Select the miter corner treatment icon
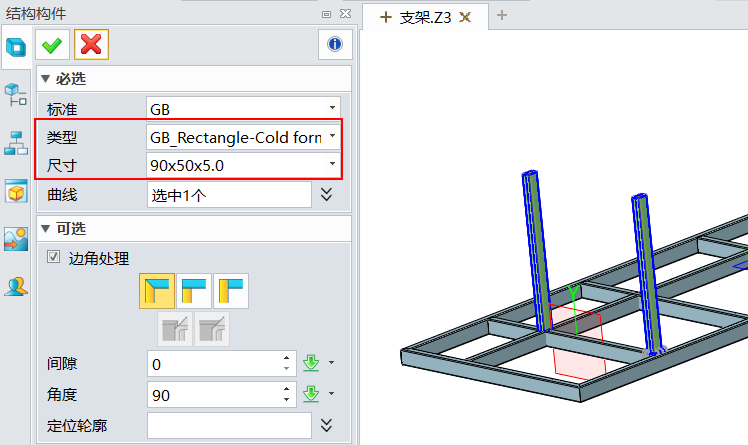This screenshot has width=748, height=445. [x=156, y=291]
